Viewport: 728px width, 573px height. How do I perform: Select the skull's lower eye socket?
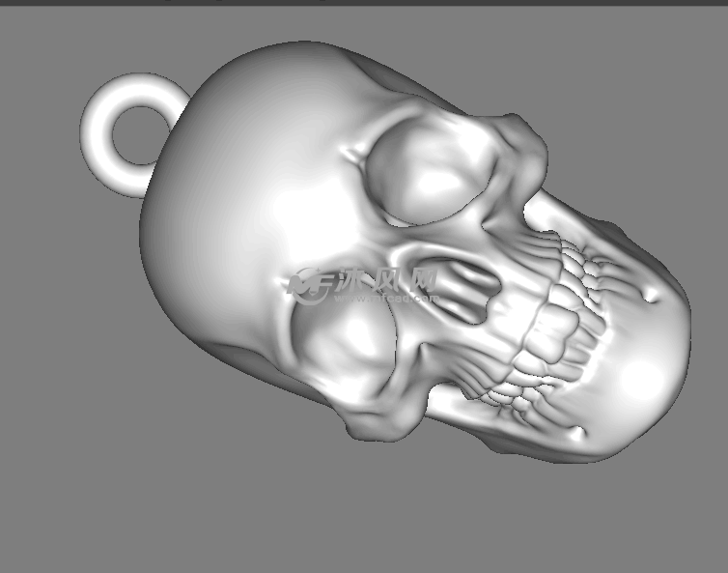(x=346, y=346)
